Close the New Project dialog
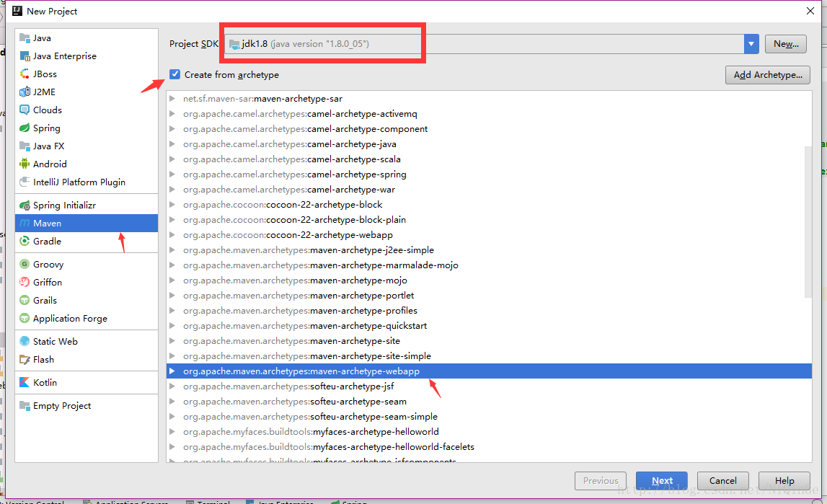The width and height of the screenshot is (827, 504). tap(810, 11)
